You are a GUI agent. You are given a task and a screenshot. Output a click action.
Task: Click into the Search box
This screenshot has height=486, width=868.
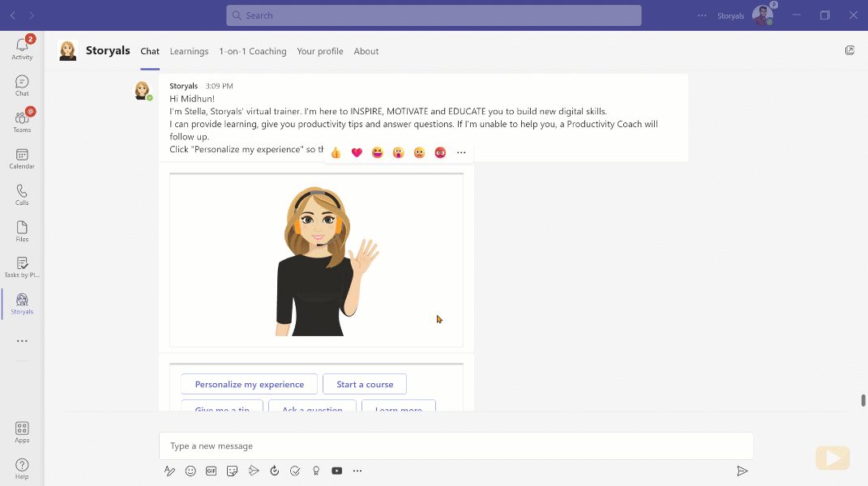pos(434,15)
